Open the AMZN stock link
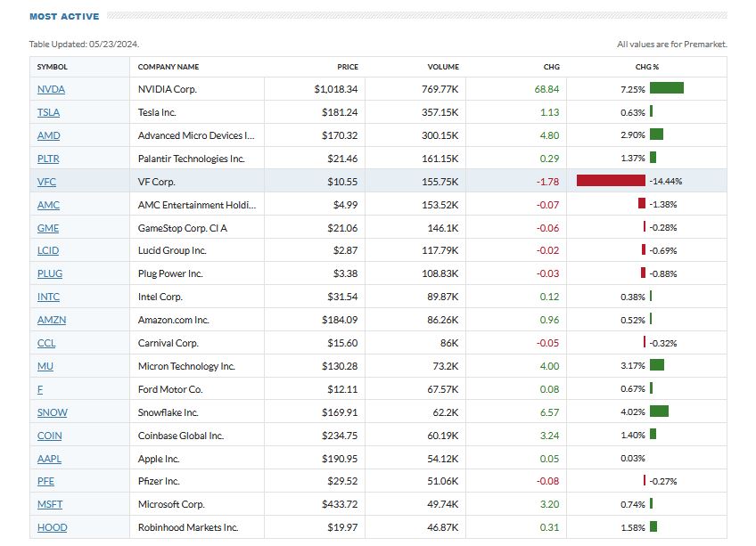 pyautogui.click(x=51, y=320)
